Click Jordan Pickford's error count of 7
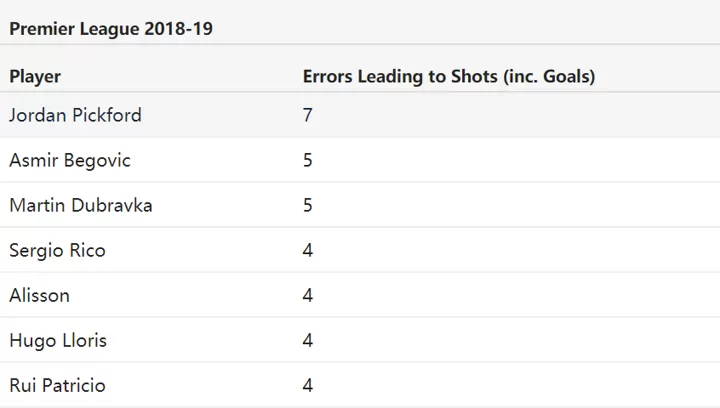The height and width of the screenshot is (408, 720). coord(308,115)
